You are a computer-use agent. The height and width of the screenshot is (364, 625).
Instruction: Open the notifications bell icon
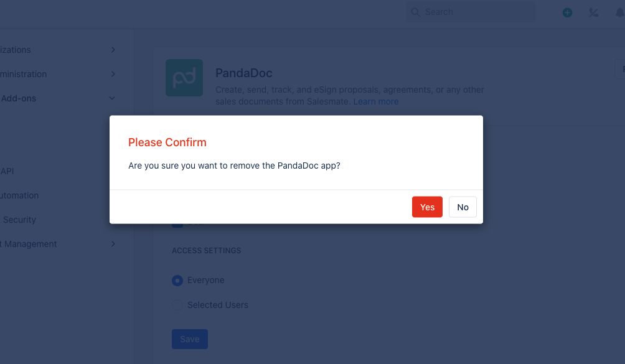[x=620, y=12]
